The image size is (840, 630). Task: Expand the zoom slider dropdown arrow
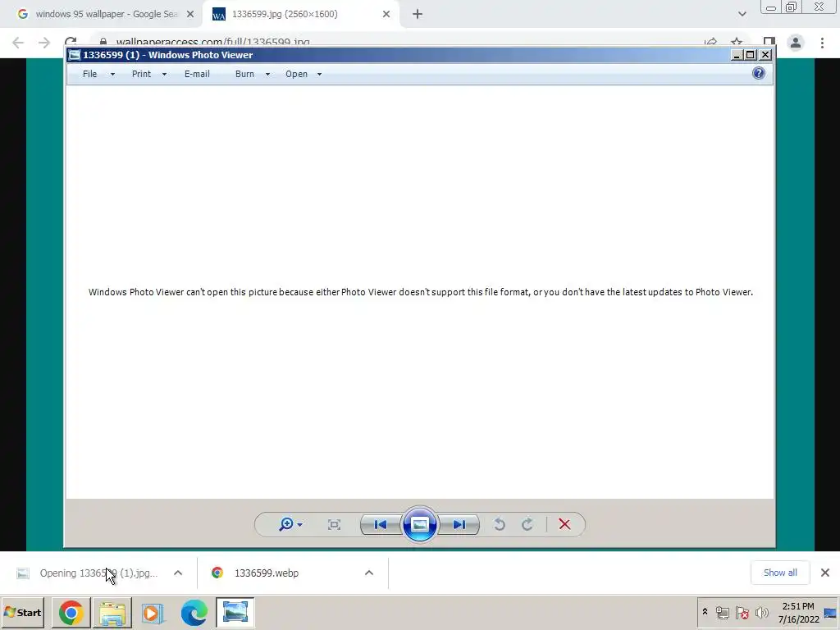click(x=300, y=524)
